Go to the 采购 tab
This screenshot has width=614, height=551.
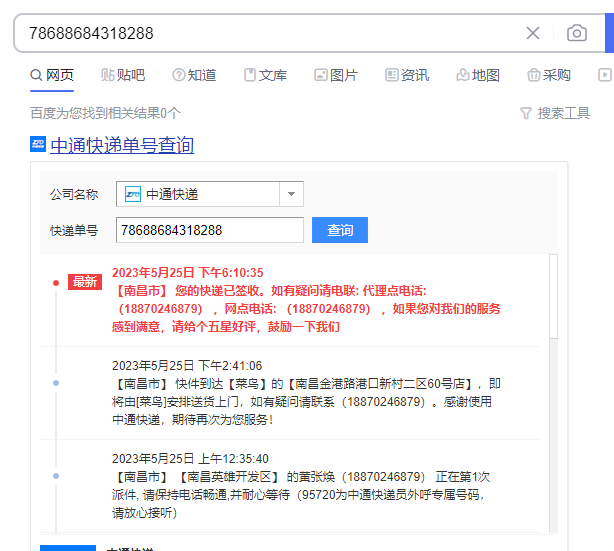(549, 75)
